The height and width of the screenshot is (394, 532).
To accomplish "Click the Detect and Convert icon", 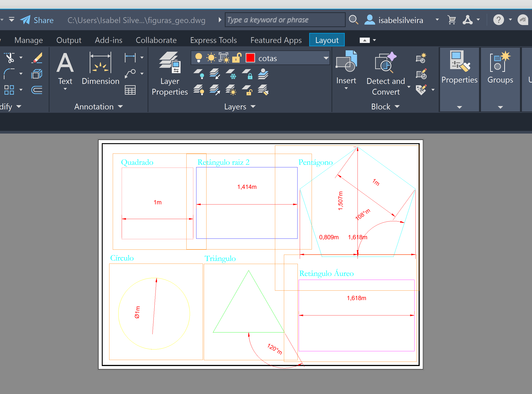I will click(385, 63).
